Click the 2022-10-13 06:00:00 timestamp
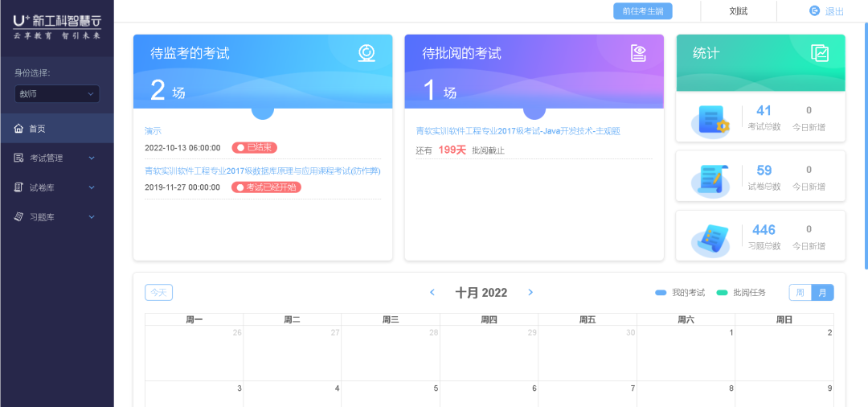This screenshot has width=868, height=407. 182,148
